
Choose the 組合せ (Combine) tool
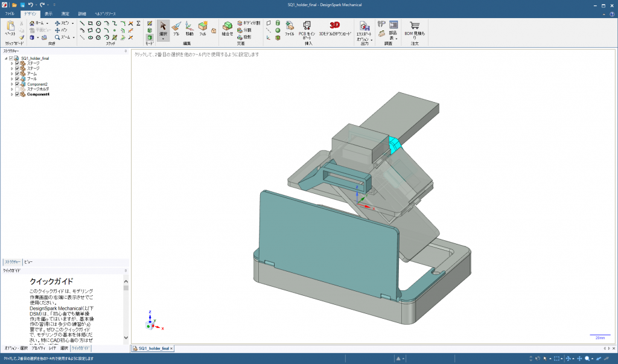[x=228, y=28]
